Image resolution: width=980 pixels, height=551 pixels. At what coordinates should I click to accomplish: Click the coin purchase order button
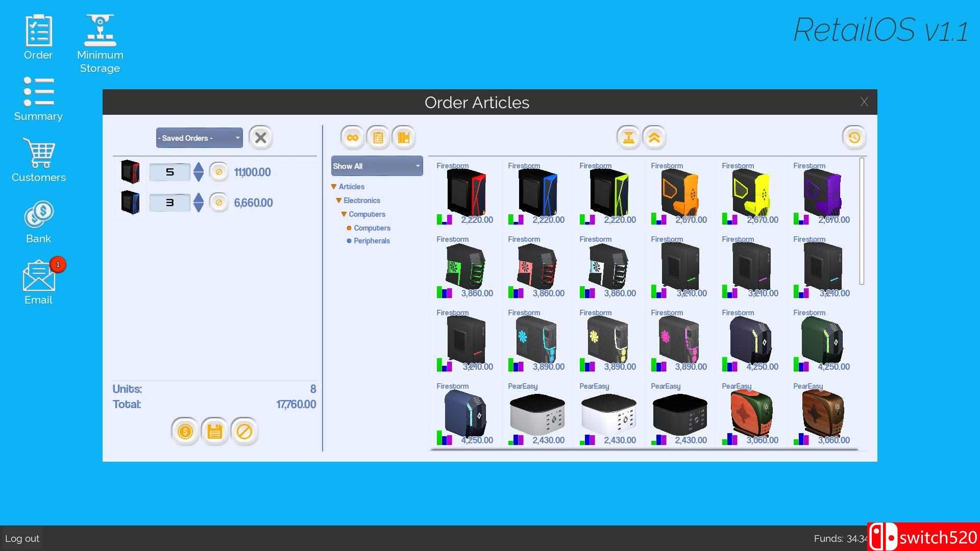[x=185, y=432]
